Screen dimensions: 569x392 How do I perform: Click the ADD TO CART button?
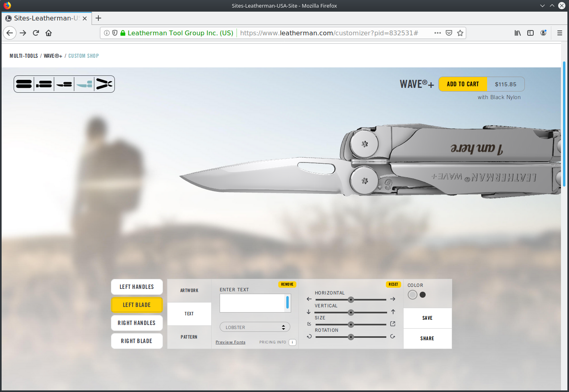click(463, 84)
